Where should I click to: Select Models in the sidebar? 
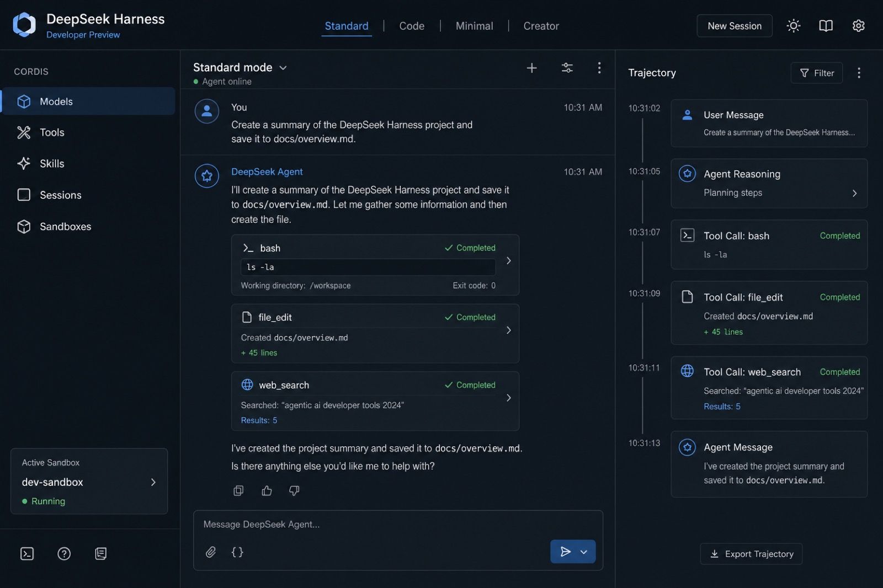[88, 101]
